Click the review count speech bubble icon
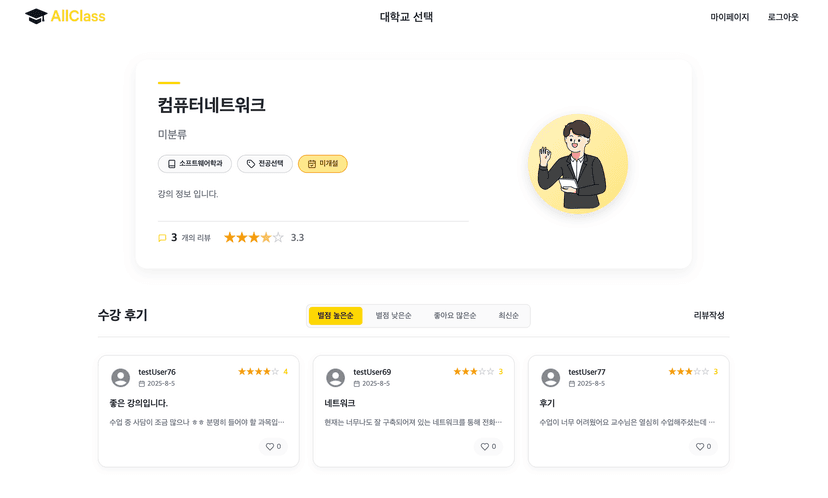 pos(162,238)
